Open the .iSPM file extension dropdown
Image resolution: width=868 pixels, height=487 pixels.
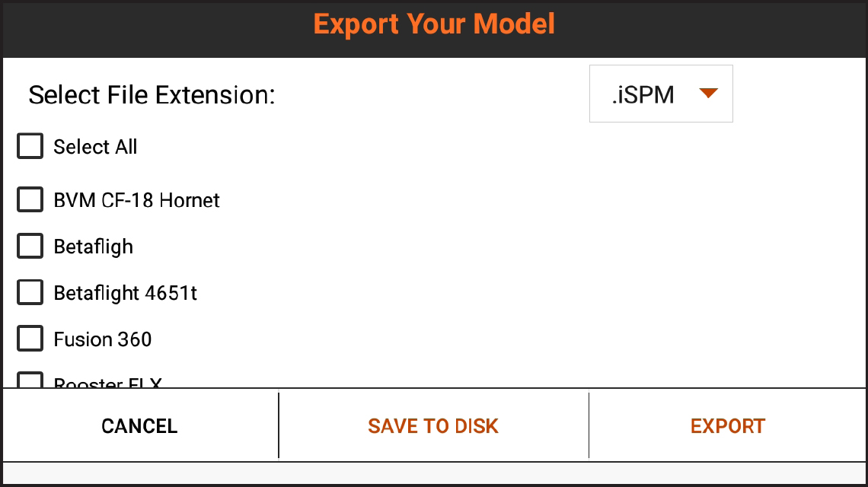661,94
